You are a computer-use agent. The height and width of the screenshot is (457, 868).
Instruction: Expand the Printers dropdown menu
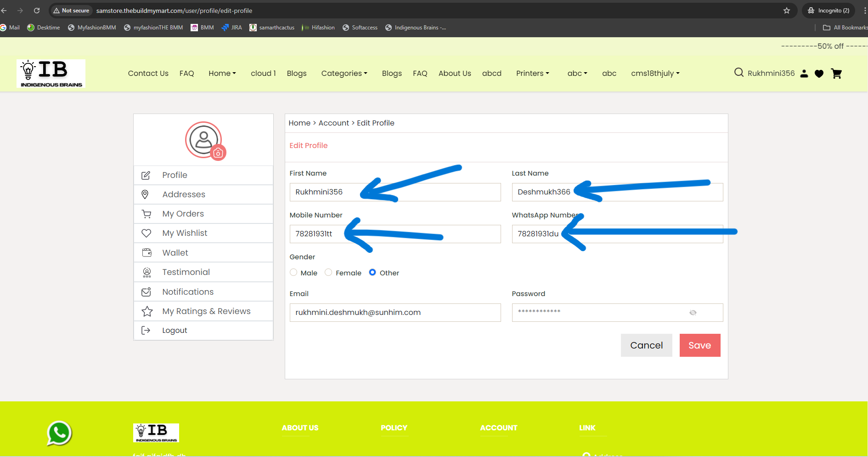point(533,73)
